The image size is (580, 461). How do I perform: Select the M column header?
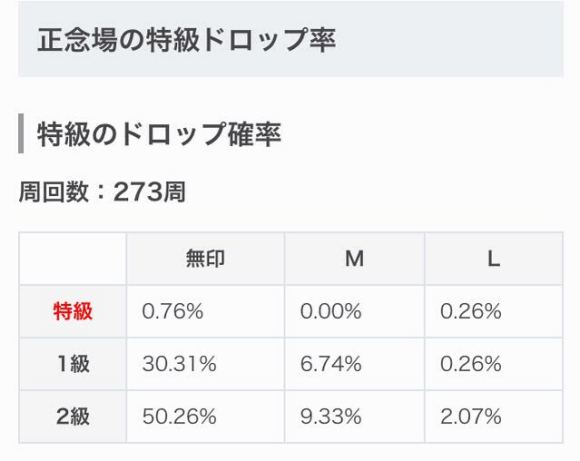point(355,259)
